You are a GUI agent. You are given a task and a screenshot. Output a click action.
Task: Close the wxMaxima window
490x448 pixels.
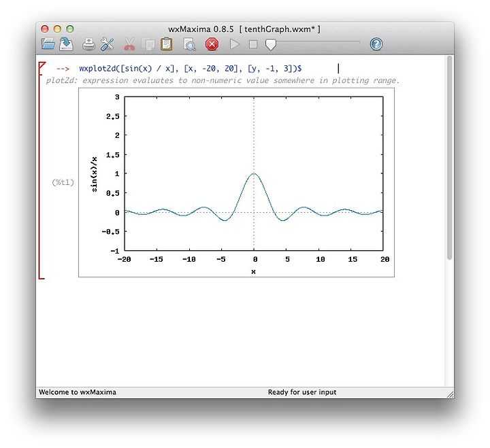coord(45,29)
